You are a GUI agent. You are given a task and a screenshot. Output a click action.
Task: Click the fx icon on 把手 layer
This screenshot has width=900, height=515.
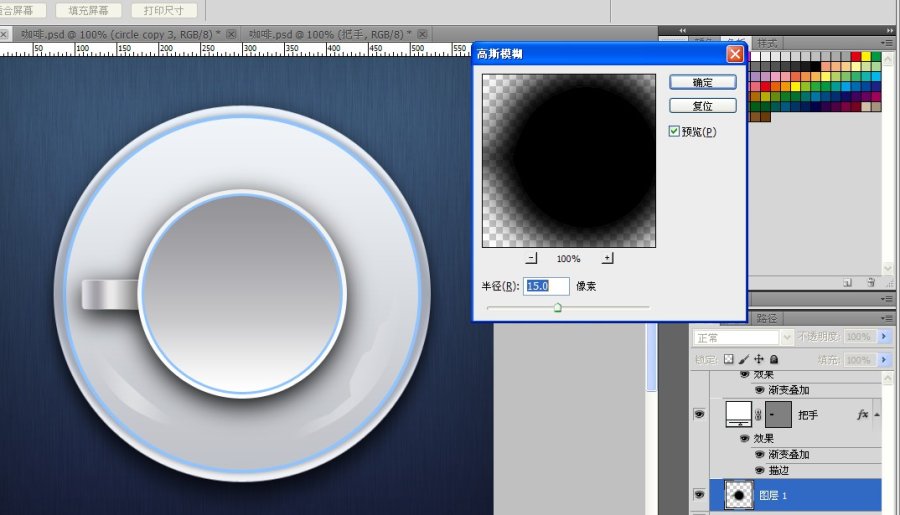[862, 415]
